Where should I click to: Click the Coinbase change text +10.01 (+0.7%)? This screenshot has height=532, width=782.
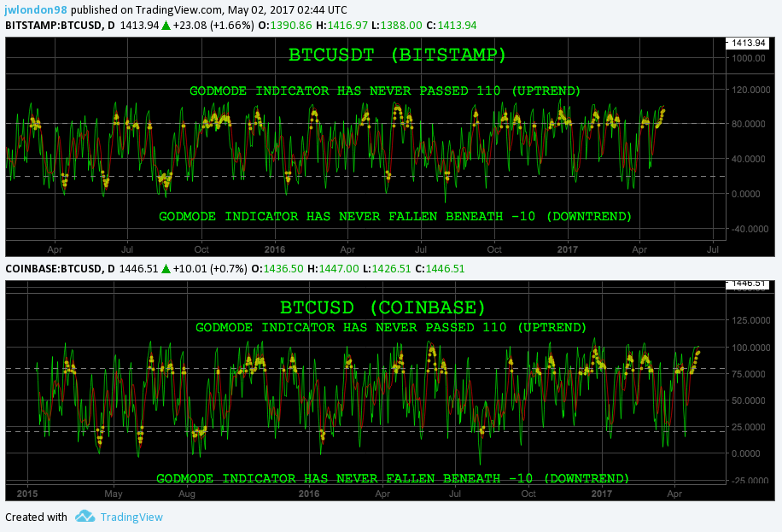209,268
